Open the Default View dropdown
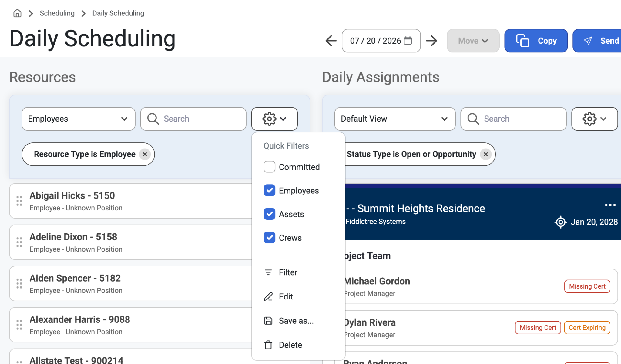The width and height of the screenshot is (621, 364). 395,119
